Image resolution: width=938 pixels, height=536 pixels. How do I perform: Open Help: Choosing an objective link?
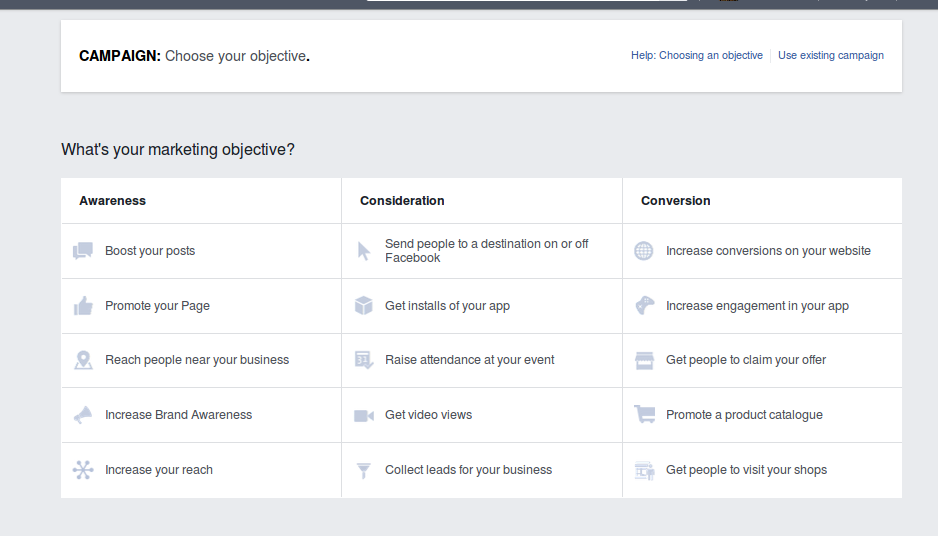click(x=696, y=56)
